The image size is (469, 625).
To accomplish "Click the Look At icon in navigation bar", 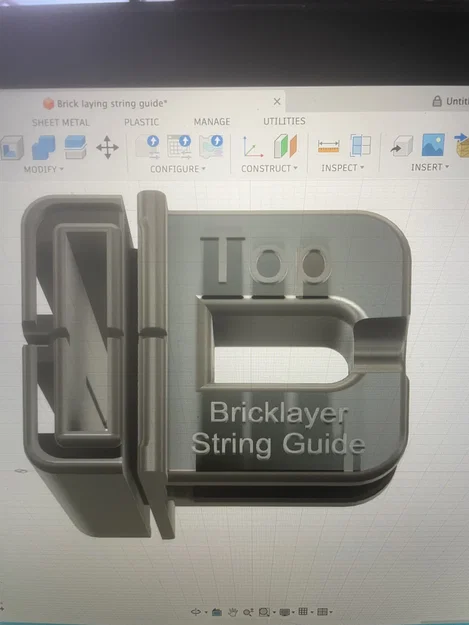I will 217,612.
